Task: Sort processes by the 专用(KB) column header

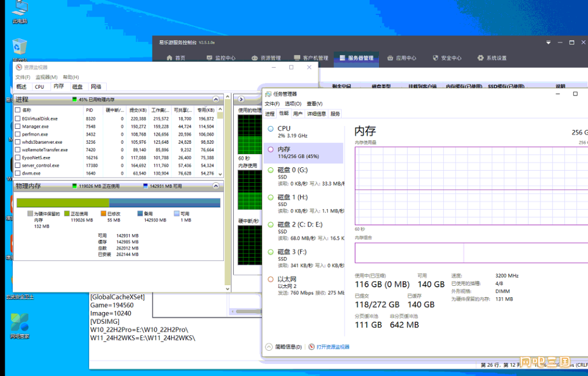Action: point(206,110)
